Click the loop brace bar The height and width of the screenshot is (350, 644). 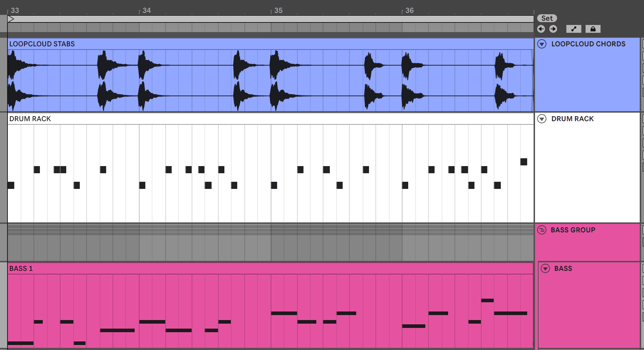(271, 19)
